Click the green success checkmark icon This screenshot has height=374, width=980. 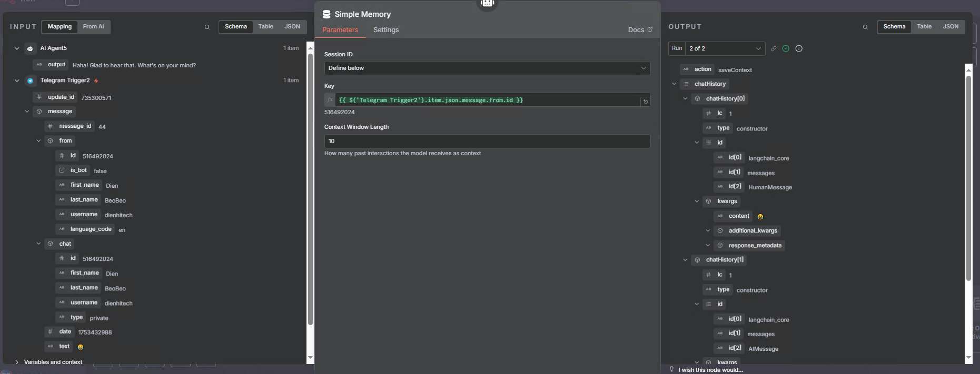786,48
